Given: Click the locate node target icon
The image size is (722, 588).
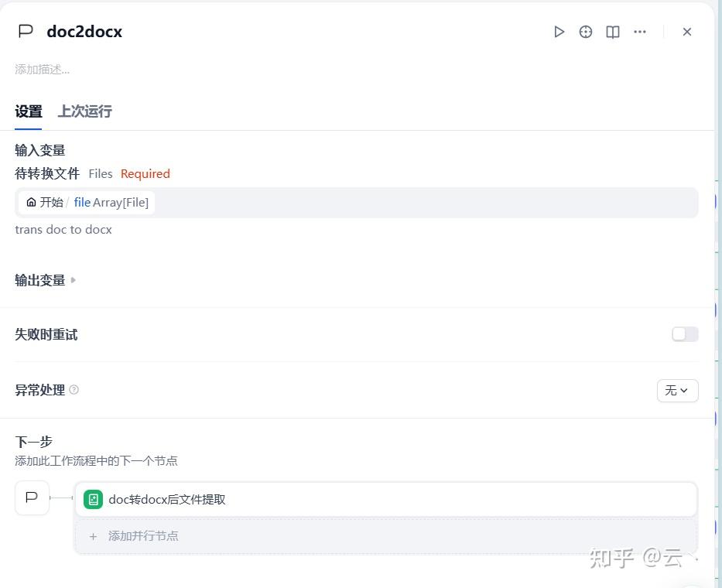Looking at the screenshot, I should click(585, 32).
